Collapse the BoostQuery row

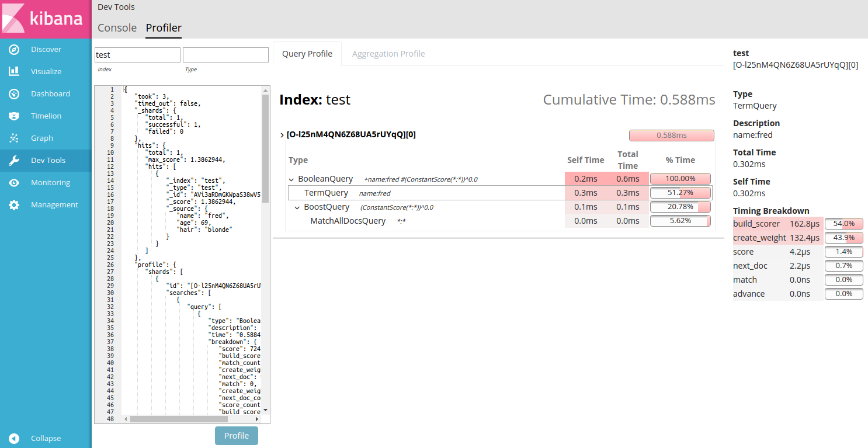[297, 207]
